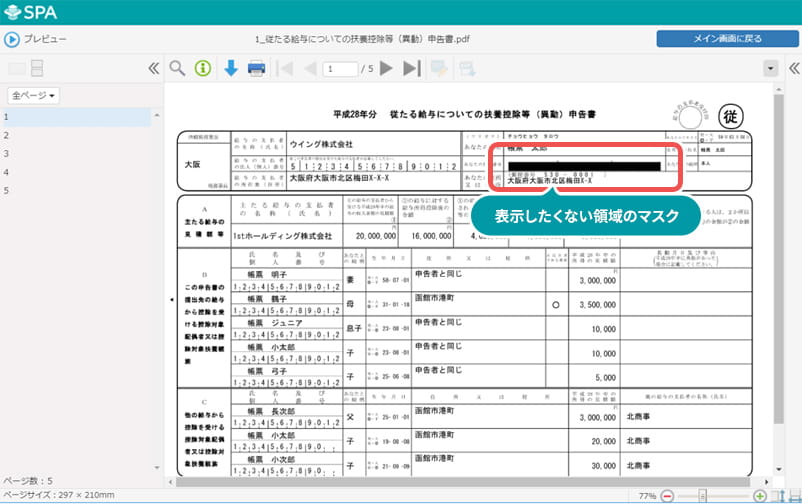Image resolution: width=802 pixels, height=504 pixels.
Task: Click the grayed annotation edit icon
Action: [x=439, y=68]
